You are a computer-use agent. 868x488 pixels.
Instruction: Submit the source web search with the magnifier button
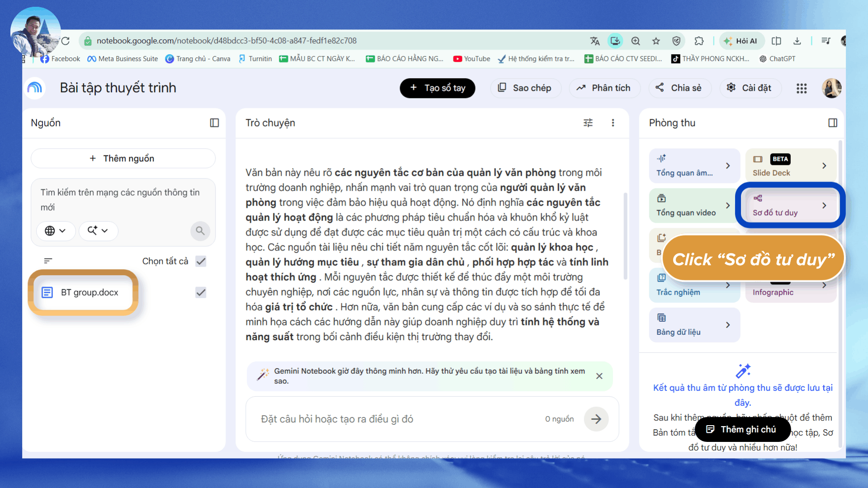tap(200, 231)
